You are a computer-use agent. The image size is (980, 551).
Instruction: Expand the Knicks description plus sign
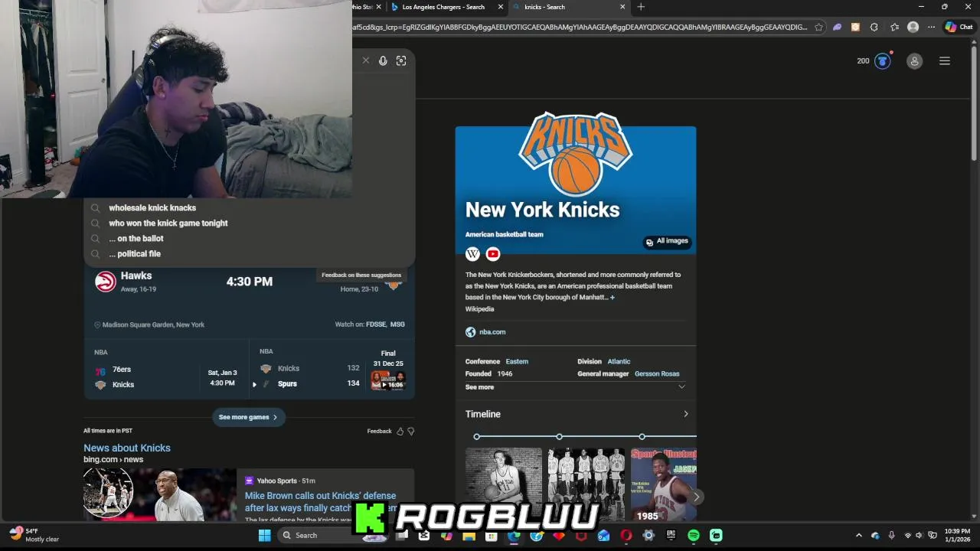[612, 298]
